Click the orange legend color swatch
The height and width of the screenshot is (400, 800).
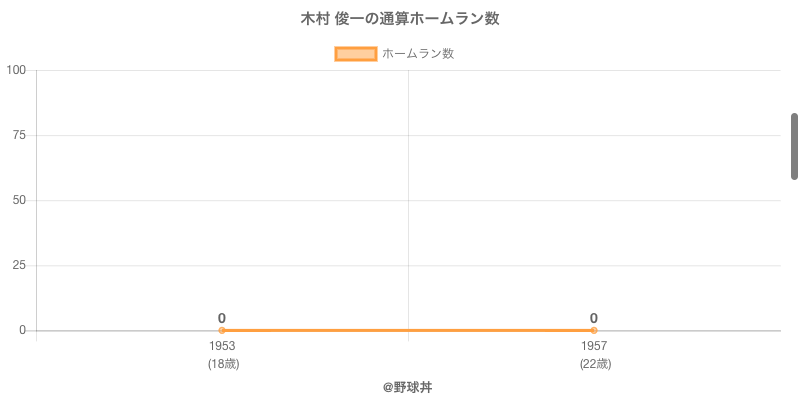point(355,54)
